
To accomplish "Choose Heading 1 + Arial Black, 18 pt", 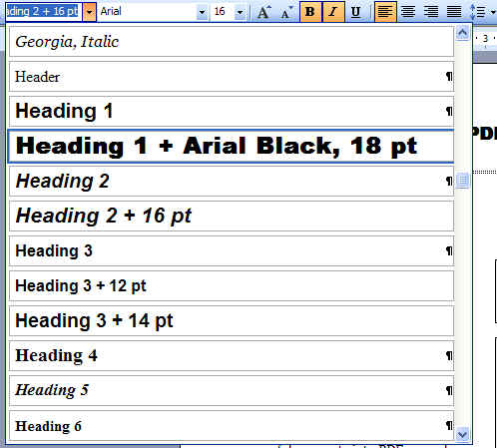I will [x=232, y=146].
